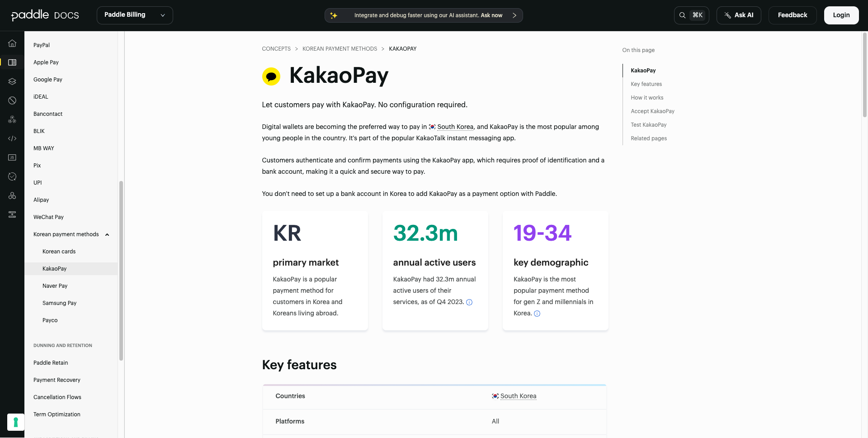This screenshot has width=868, height=438.
Task: Collapse the Korean payment methods section
Action: [107, 234]
